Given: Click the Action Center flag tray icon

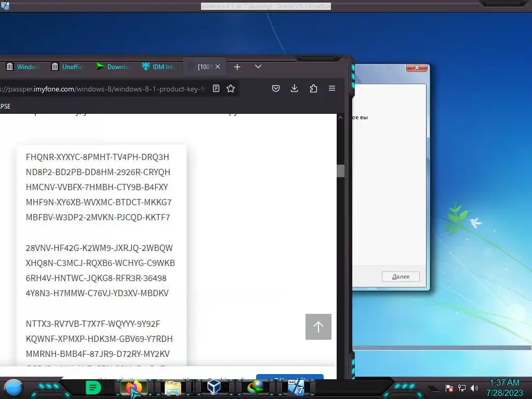Looking at the screenshot, I should [449, 388].
